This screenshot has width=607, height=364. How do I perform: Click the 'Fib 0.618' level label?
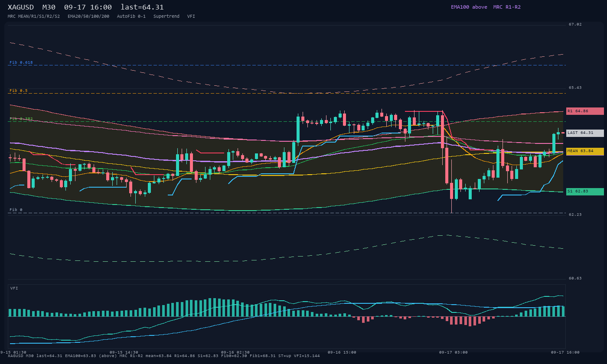point(21,62)
